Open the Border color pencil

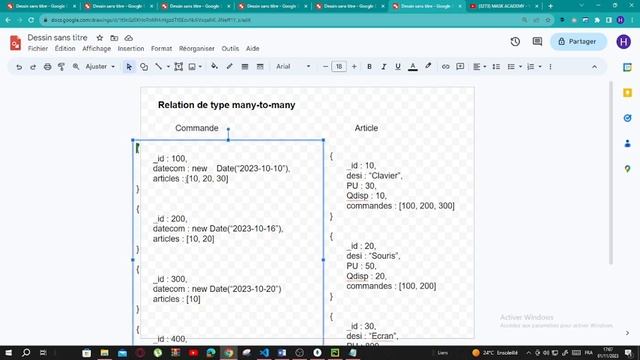(229, 67)
